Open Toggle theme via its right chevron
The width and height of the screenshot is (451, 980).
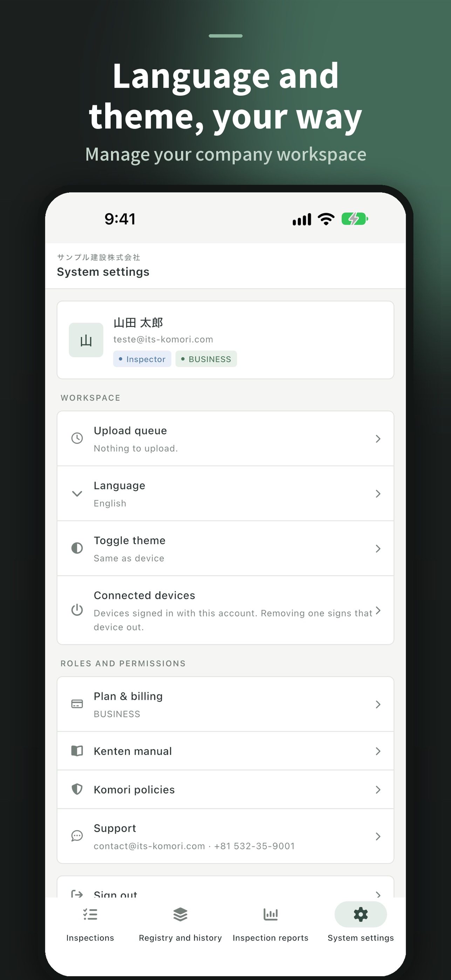(378, 548)
